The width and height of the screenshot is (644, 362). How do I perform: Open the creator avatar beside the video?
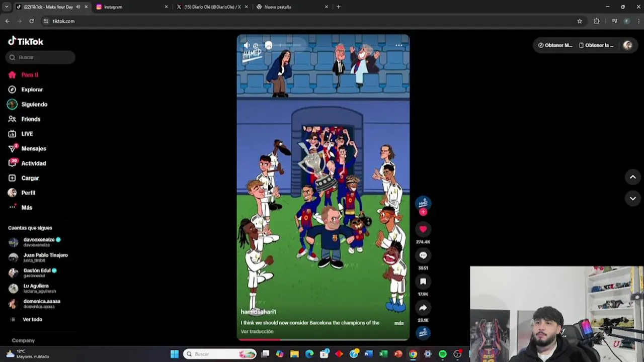pyautogui.click(x=423, y=203)
